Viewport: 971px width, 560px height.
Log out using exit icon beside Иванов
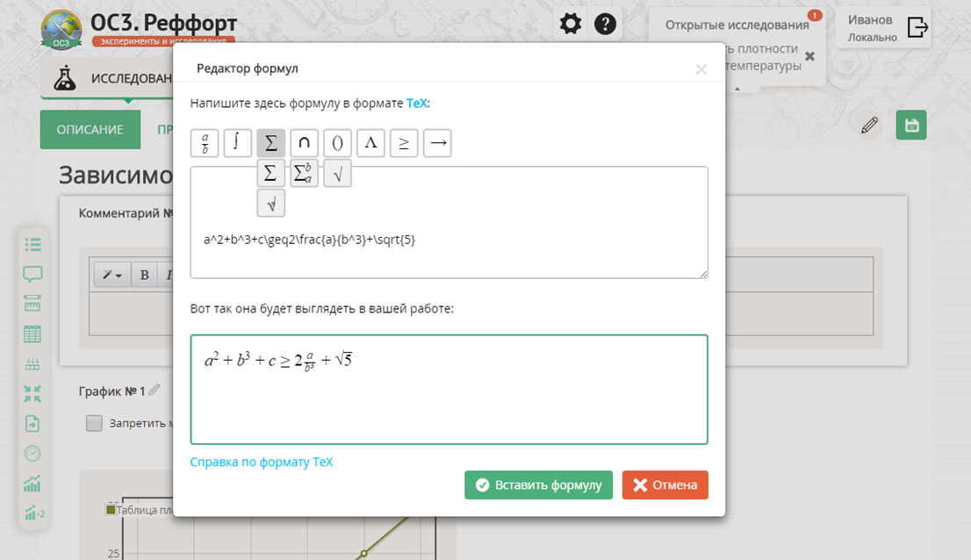click(917, 27)
